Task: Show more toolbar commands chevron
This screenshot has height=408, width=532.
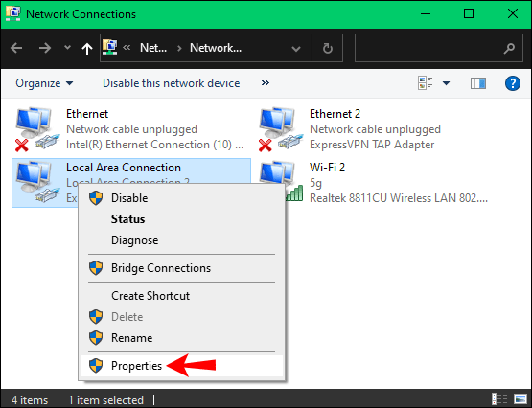Action: click(x=266, y=83)
